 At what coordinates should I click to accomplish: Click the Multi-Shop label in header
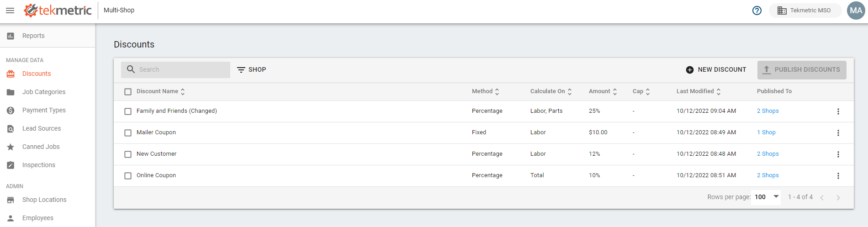[x=119, y=10]
